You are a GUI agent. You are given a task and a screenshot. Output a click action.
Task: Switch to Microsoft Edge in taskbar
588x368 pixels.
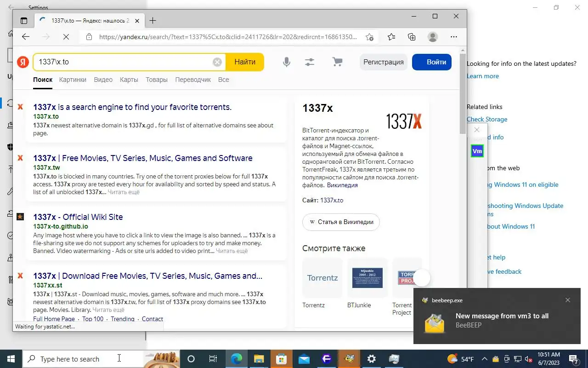tap(236, 359)
